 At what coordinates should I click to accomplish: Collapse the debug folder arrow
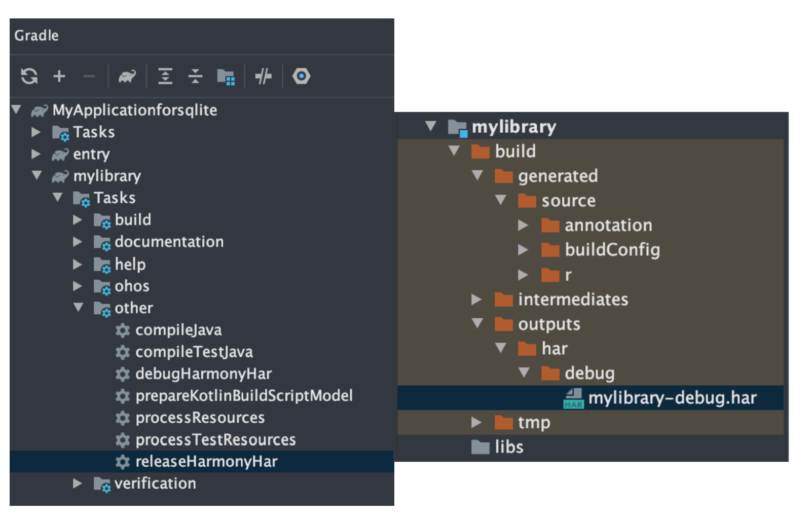tap(524, 373)
